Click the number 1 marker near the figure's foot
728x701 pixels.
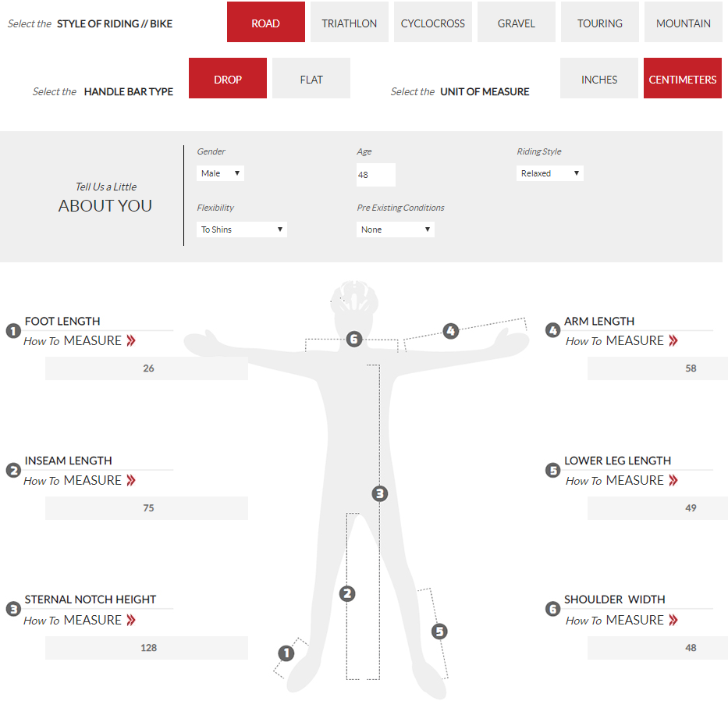point(286,653)
